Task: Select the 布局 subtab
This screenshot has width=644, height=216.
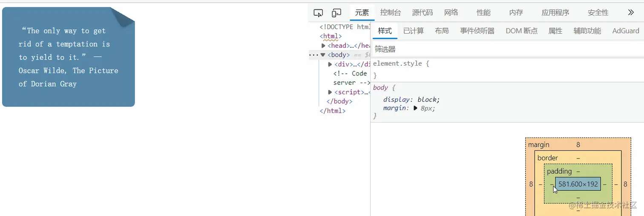Action: coord(442,31)
